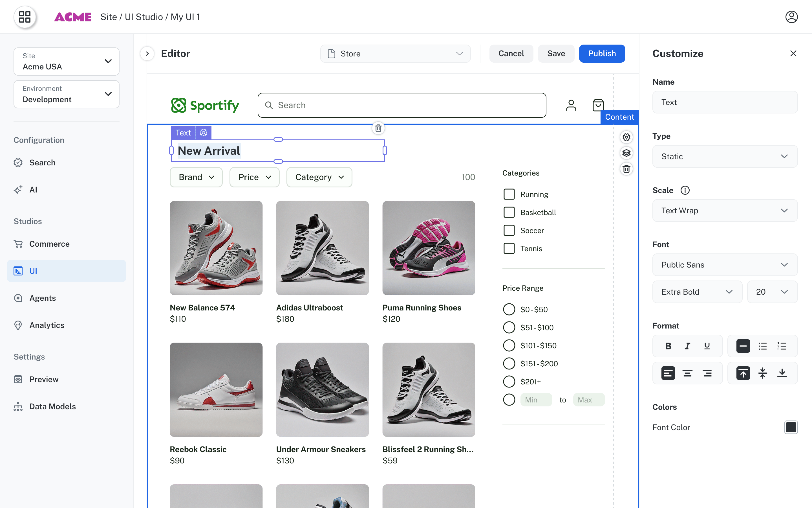
Task: Align text to bottom vertically
Action: 782,373
